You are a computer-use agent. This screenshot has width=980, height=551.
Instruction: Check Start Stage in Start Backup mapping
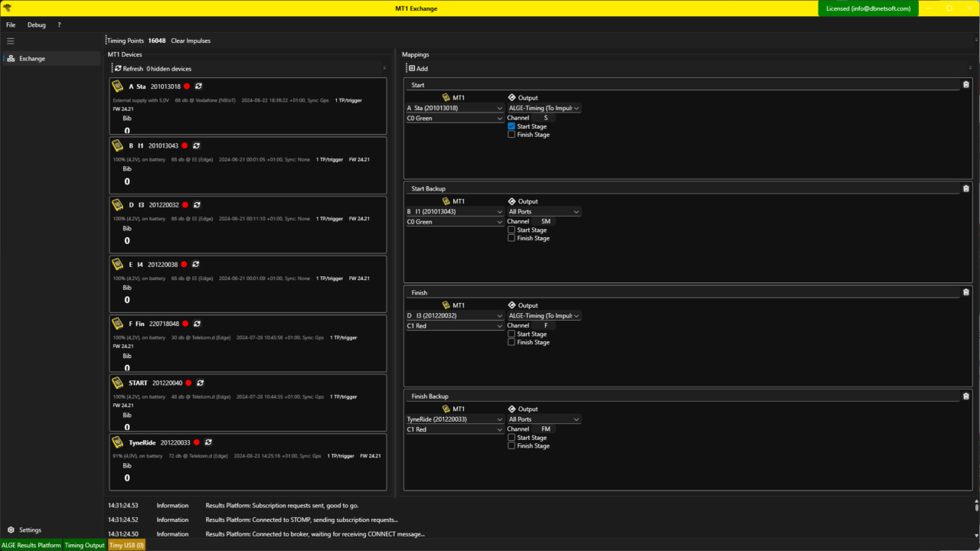[511, 230]
